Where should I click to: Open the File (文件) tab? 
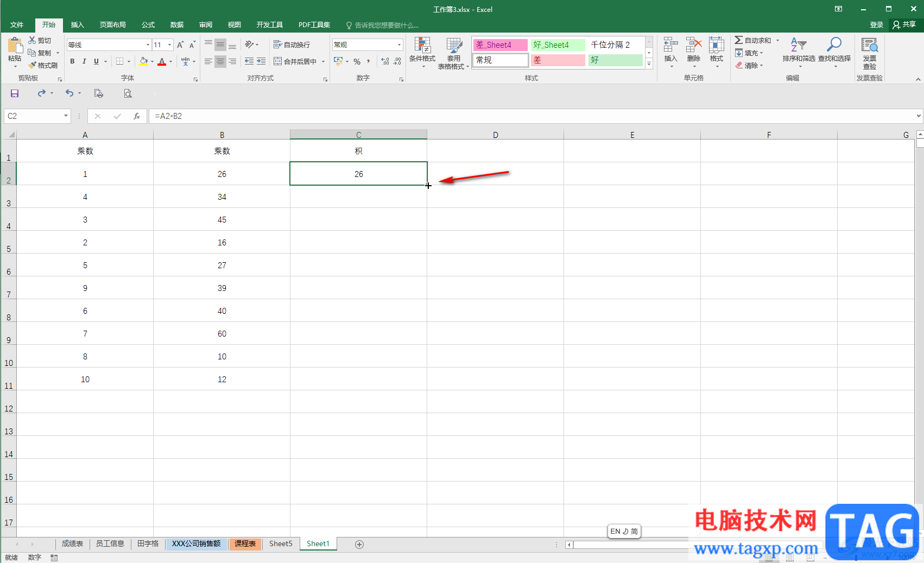tap(17, 25)
